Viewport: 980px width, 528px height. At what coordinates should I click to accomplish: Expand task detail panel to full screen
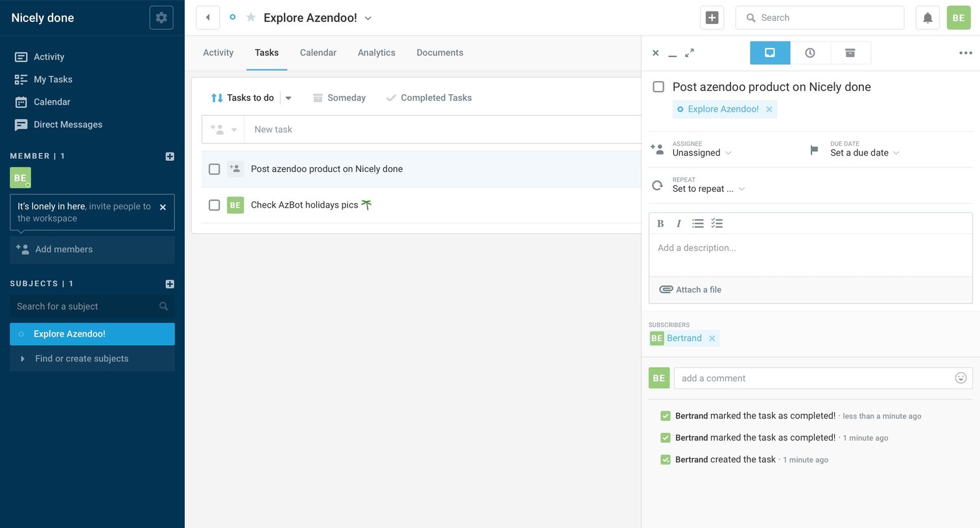[x=690, y=53]
